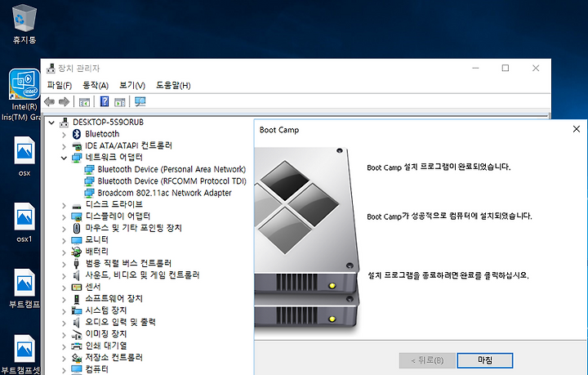Expand the 디스크 드라이브 category
588x375 pixels.
[64, 206]
